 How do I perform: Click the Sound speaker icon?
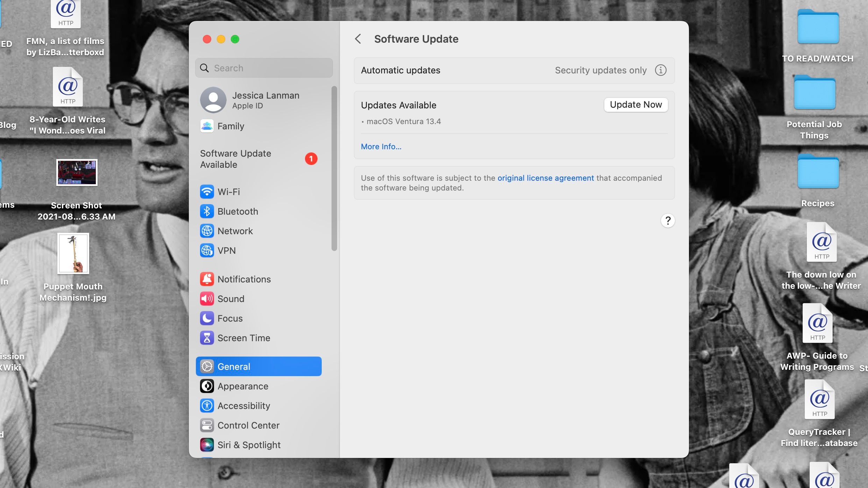pyautogui.click(x=207, y=299)
